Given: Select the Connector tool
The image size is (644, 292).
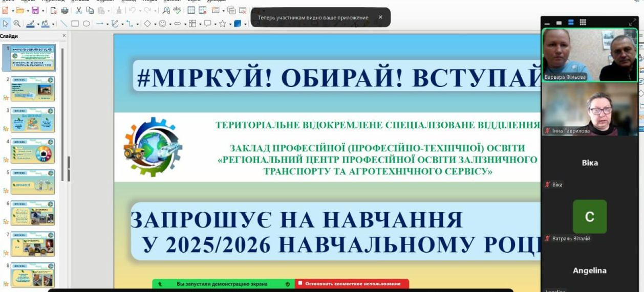Looking at the screenshot, I should click(x=130, y=24).
